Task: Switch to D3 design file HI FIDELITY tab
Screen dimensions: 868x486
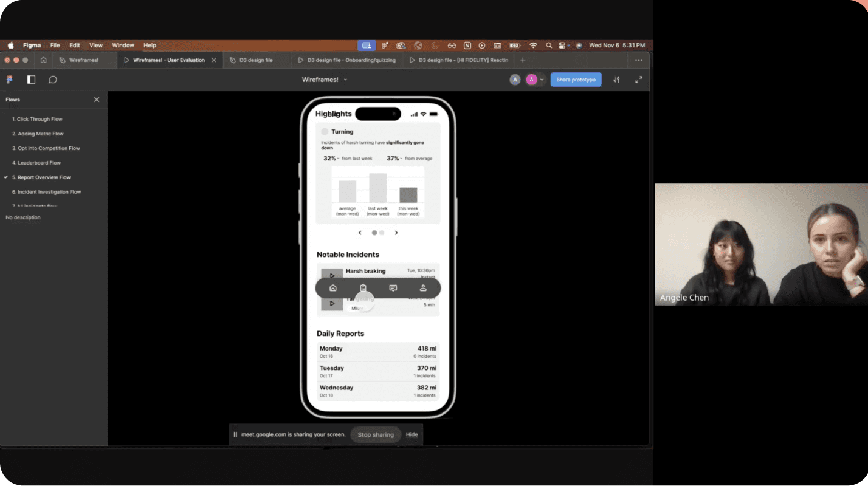Action: tap(458, 60)
